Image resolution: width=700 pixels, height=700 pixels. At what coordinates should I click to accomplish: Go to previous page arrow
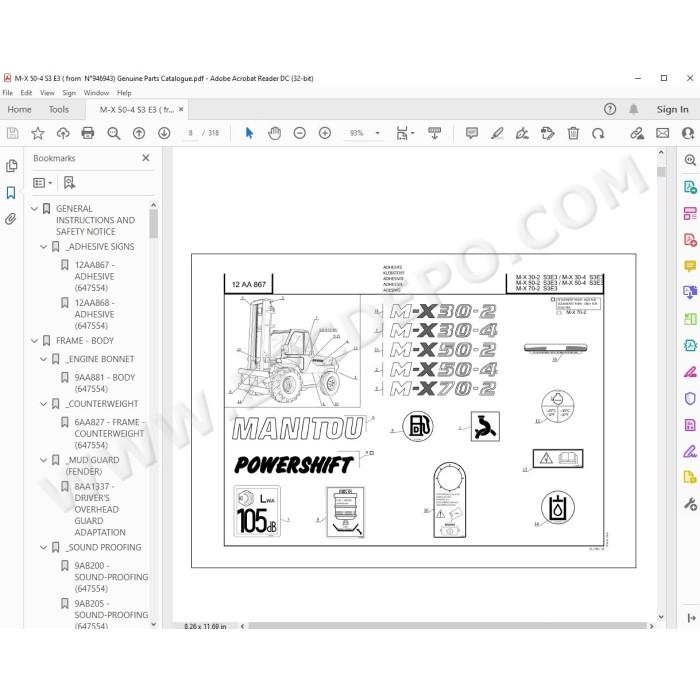tap(139, 133)
